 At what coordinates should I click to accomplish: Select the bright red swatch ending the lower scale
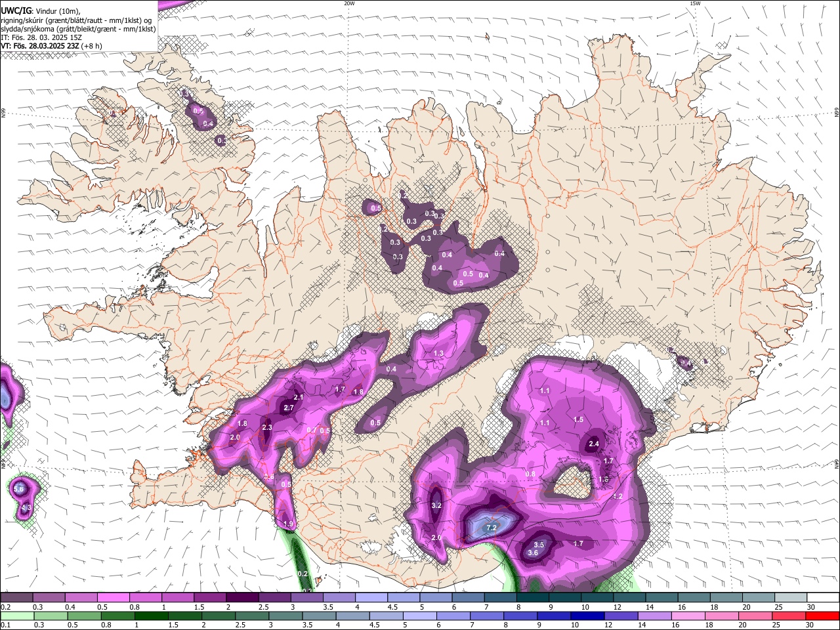(x=822, y=616)
